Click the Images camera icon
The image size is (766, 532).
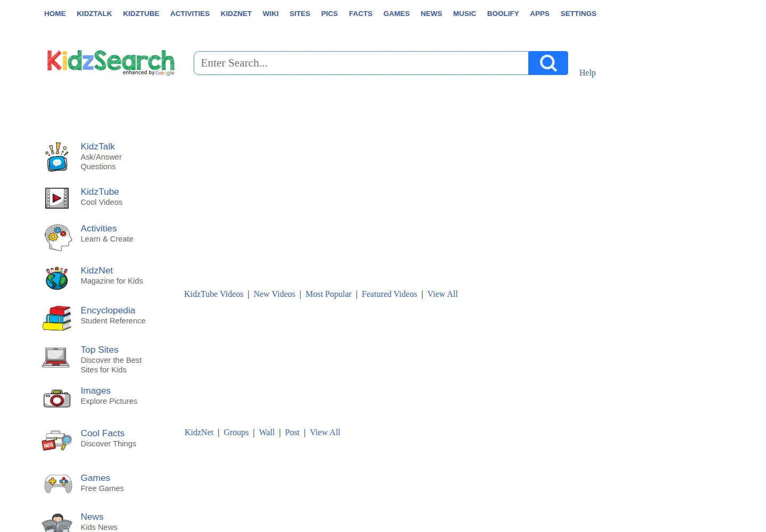(57, 398)
